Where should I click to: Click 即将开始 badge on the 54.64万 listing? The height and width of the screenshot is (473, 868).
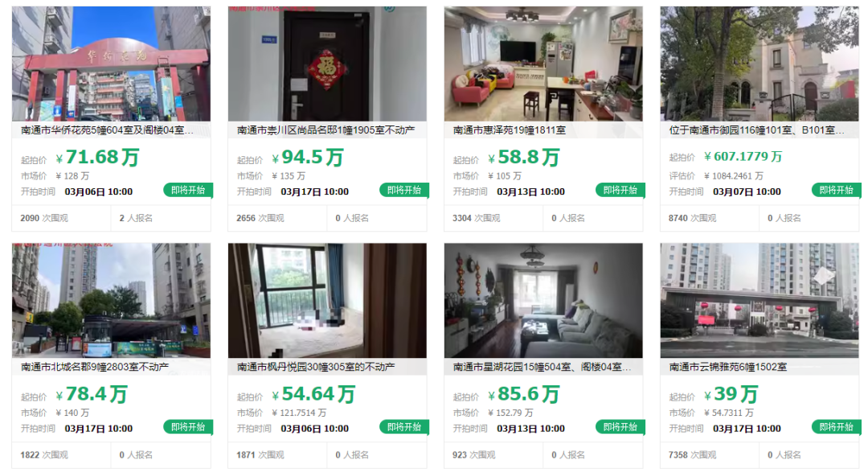click(x=404, y=427)
